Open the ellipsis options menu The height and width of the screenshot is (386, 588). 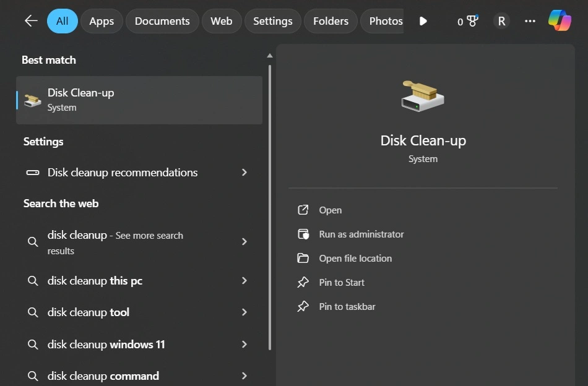(x=530, y=21)
